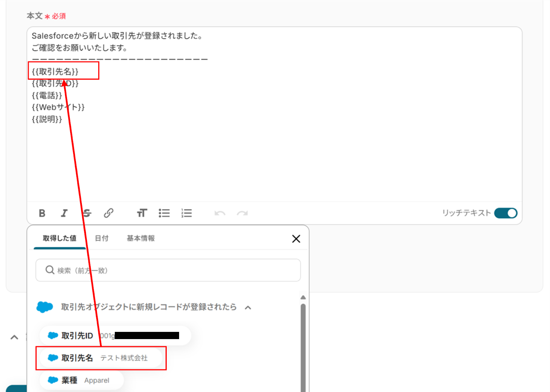Insert the 取引先ID value chip
The image size is (550, 392).
tap(115, 335)
